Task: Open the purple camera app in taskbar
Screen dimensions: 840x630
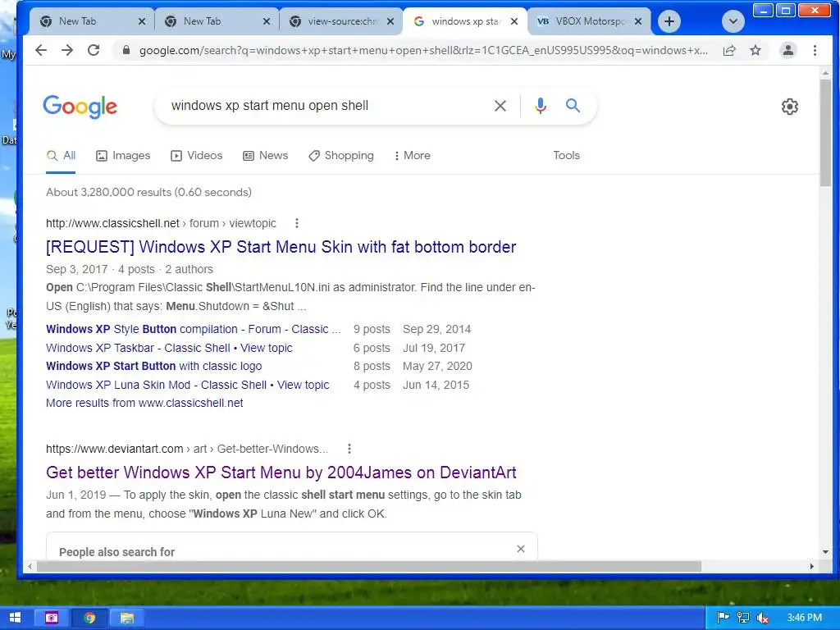Action: coord(52,618)
